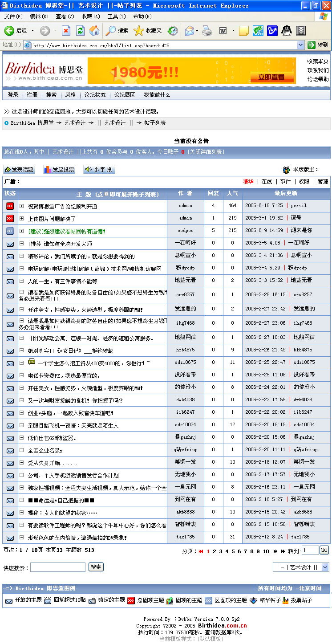Click the 转到 page number input field
Screen dimensions: 332x644
pos(310,550)
